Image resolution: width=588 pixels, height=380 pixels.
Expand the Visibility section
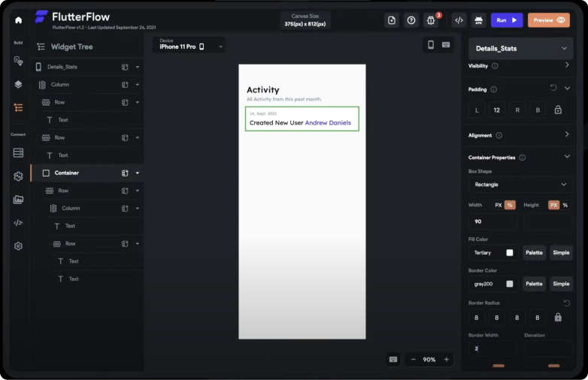[567, 65]
